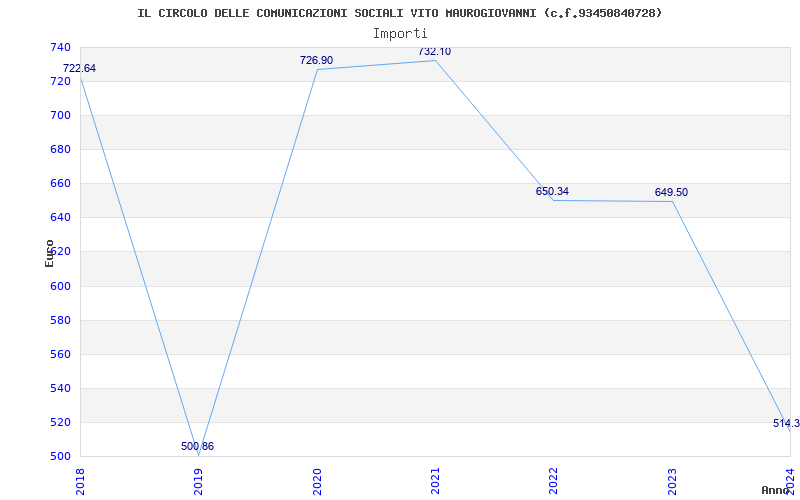Click the 'Anno' x-axis title

775,490
